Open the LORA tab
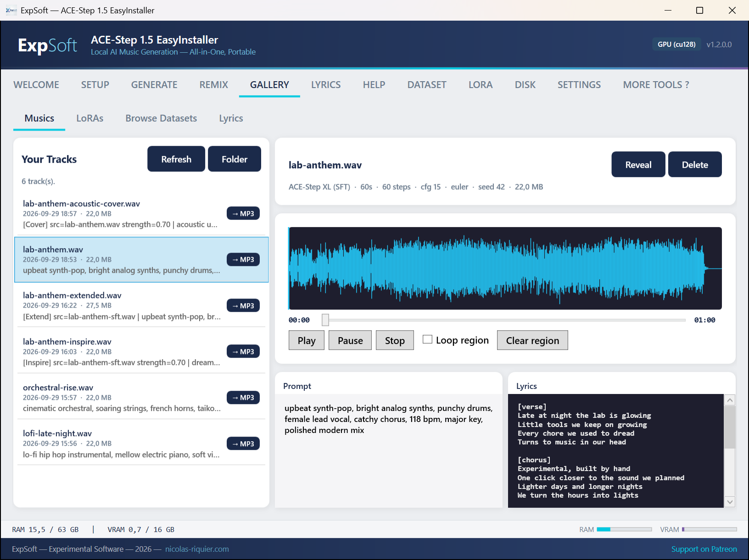 coord(481,84)
